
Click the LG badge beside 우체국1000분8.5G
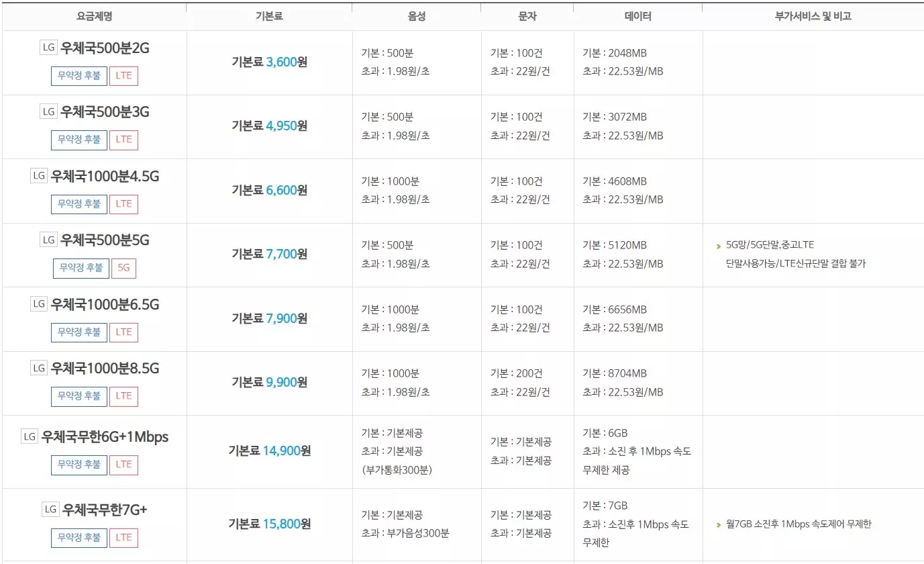(39, 369)
